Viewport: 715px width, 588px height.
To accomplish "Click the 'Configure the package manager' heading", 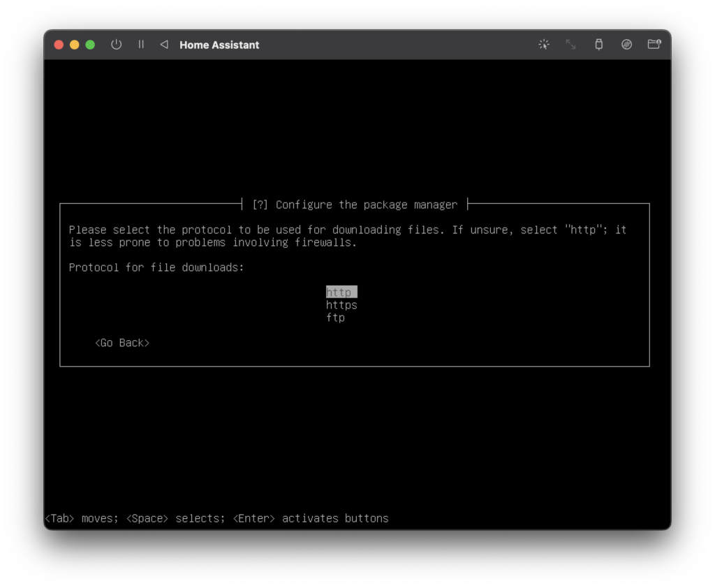I will [x=366, y=205].
